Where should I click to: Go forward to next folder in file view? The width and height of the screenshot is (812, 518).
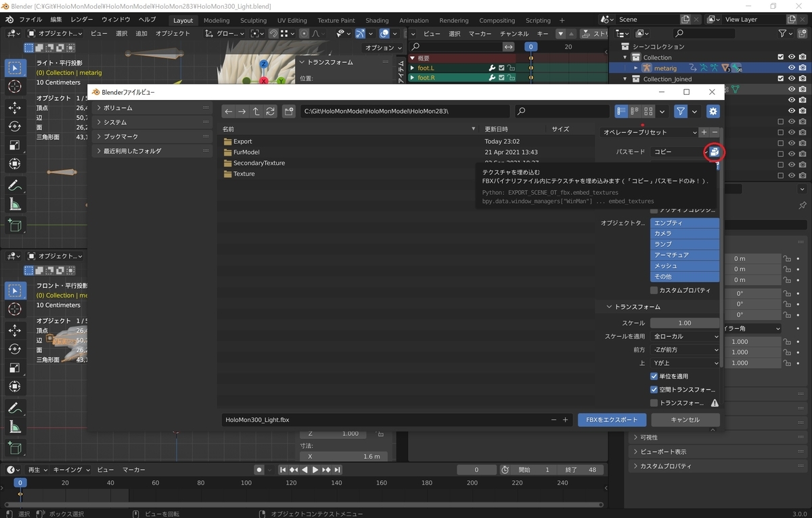(242, 112)
